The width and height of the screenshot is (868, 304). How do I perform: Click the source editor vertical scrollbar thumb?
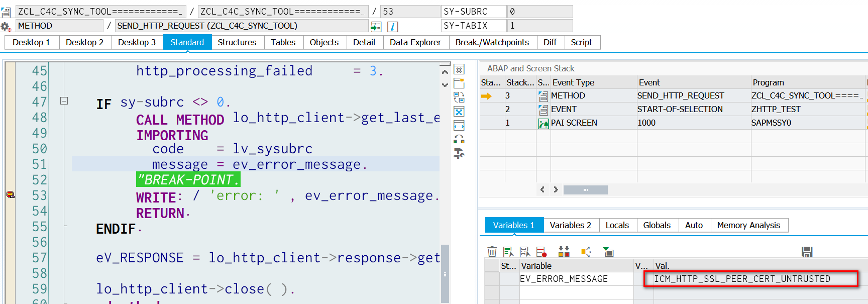coord(445,273)
